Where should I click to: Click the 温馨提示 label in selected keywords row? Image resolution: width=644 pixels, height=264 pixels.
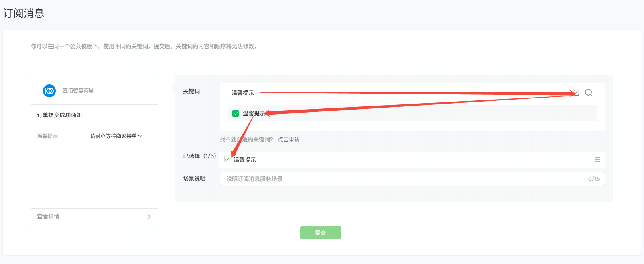[x=245, y=160]
